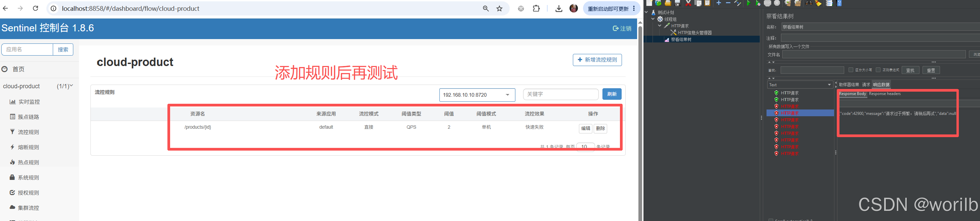The width and height of the screenshot is (980, 221).
Task: Click JMeter's 重置 button
Action: pyautogui.click(x=931, y=70)
